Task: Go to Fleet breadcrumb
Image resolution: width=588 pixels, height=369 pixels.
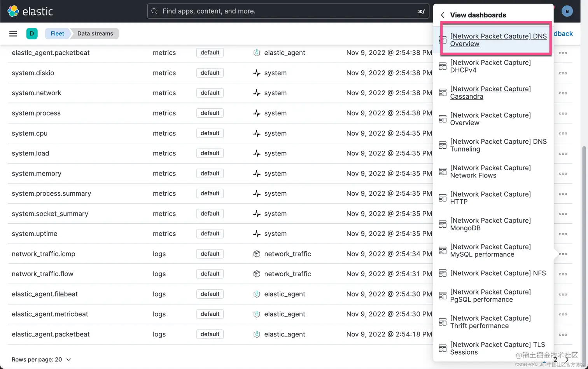Action: [57, 34]
